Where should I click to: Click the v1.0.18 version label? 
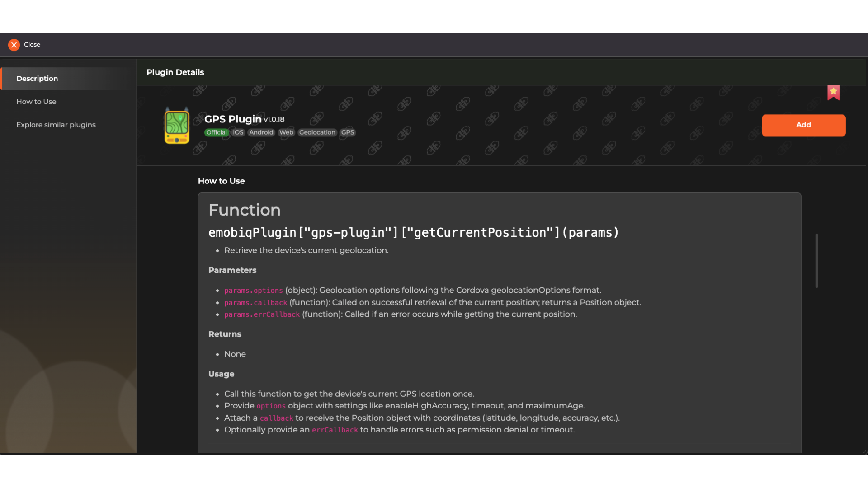pyautogui.click(x=274, y=120)
